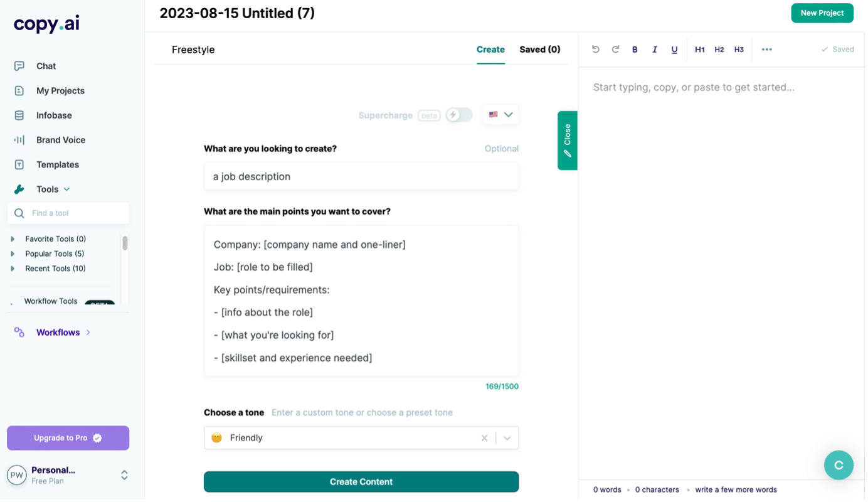Click the 0 characters counter

click(659, 491)
